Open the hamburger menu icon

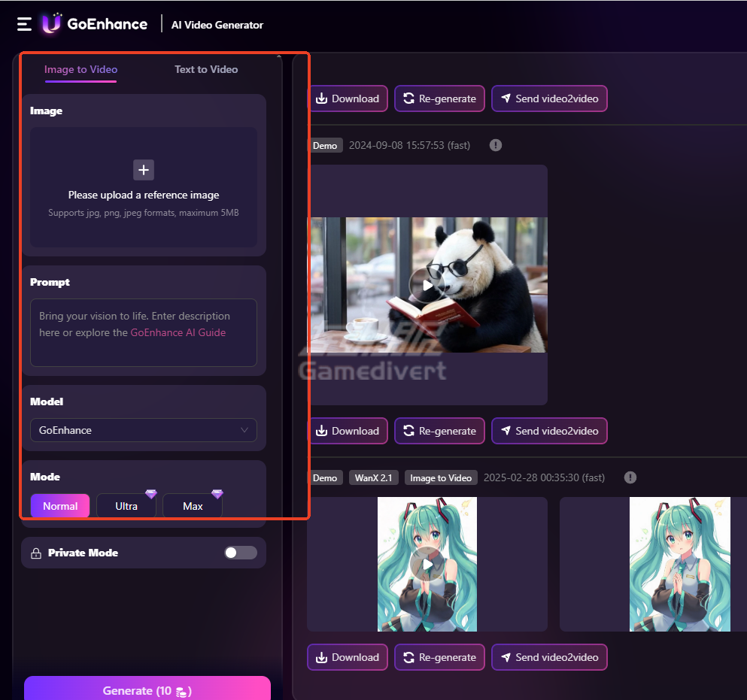[24, 24]
